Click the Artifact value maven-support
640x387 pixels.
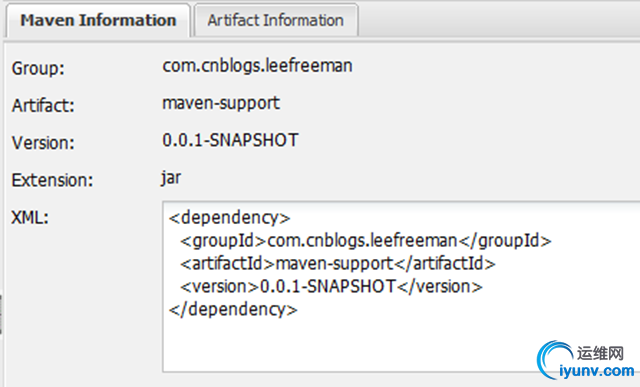(x=221, y=103)
